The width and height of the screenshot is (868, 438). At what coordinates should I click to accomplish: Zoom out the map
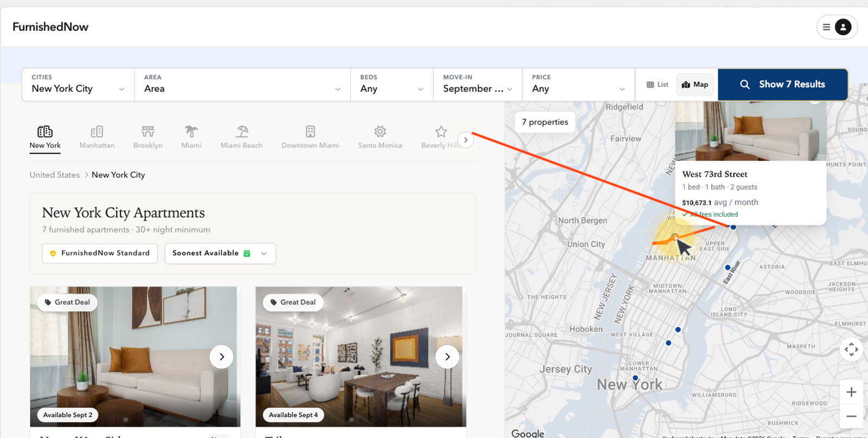(851, 416)
